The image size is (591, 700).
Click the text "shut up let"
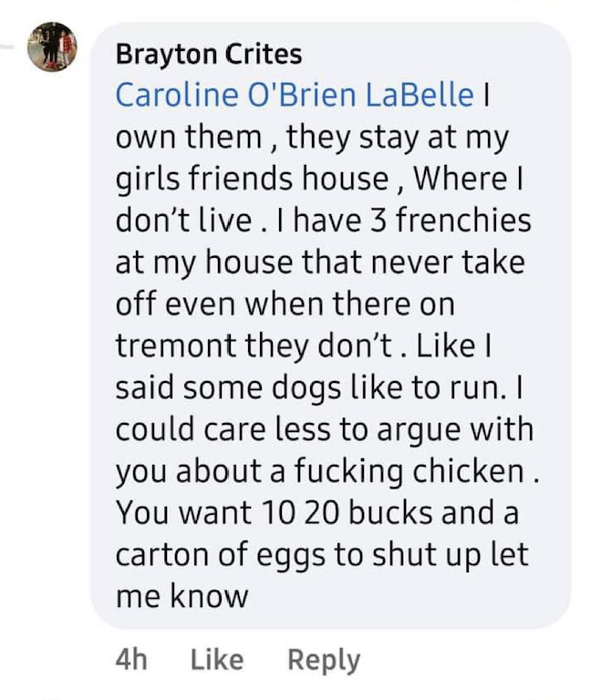coord(467,554)
